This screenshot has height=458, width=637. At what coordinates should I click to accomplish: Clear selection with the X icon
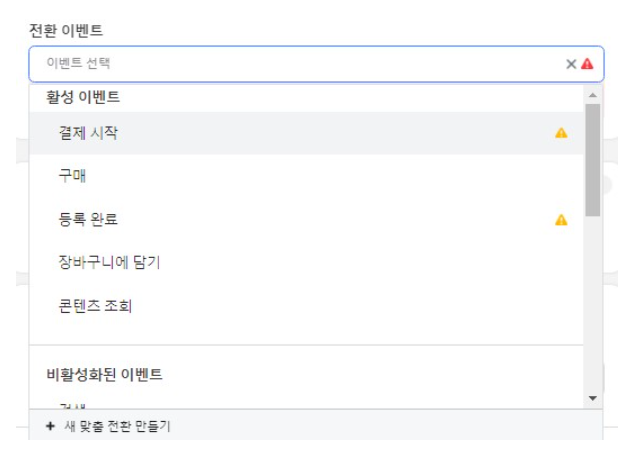[571, 64]
